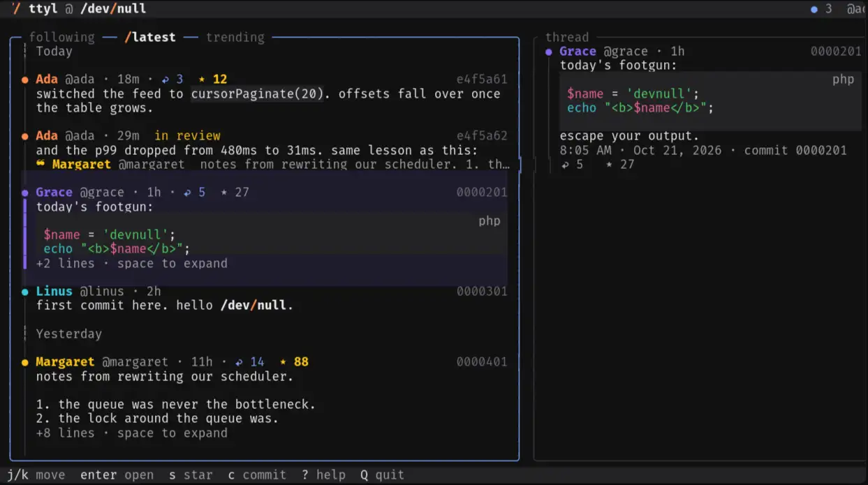
Task: Click the ttyl slash logo in the header
Action: pyautogui.click(x=16, y=9)
